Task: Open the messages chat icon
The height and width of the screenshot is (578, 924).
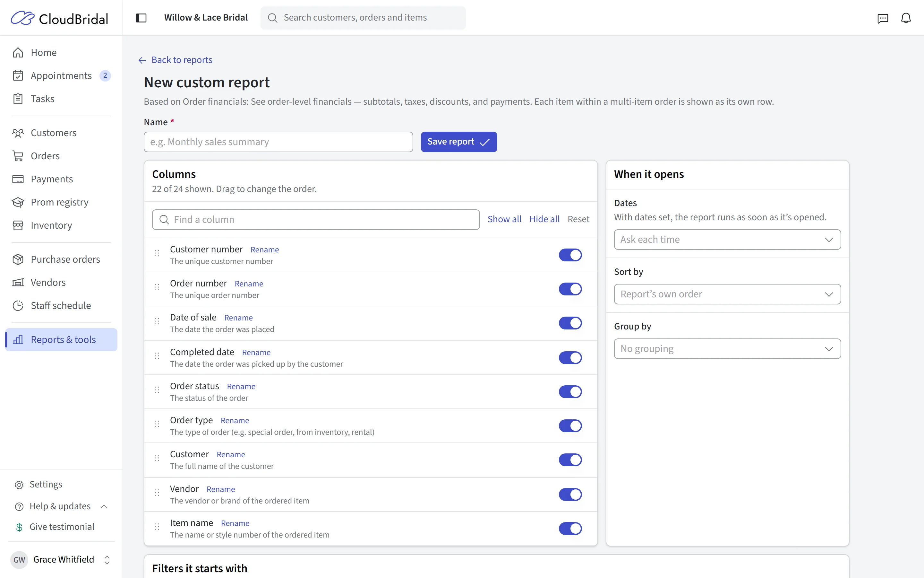Action: click(883, 18)
